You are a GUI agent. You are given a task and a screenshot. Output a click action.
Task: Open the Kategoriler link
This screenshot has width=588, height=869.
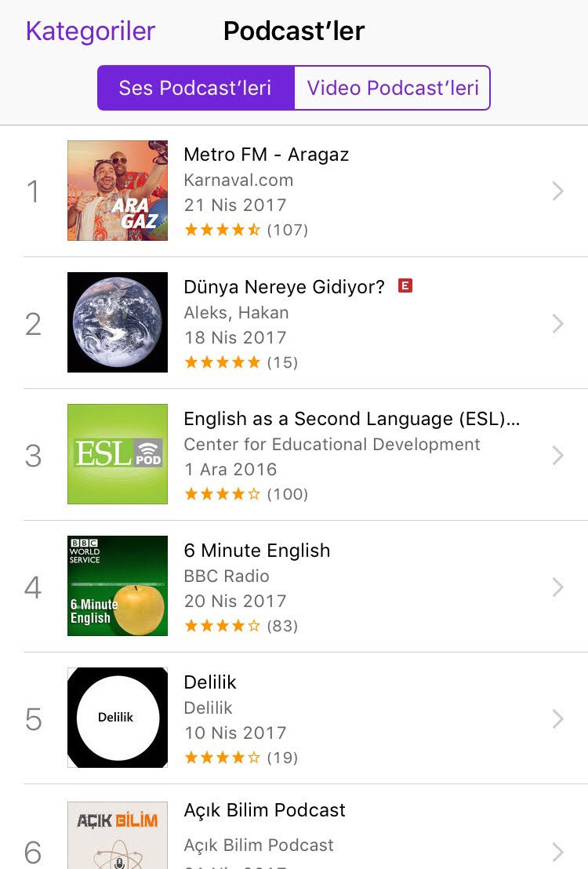[90, 31]
